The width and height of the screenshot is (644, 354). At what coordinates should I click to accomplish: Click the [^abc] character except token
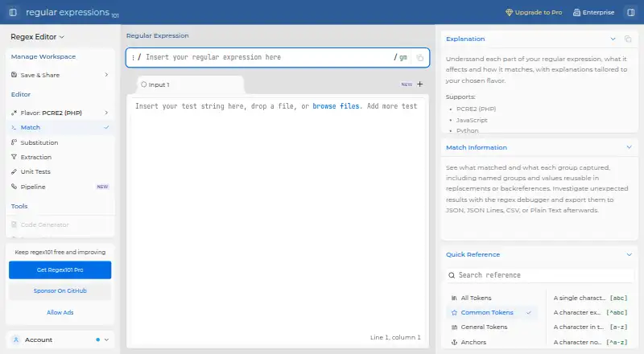point(590,312)
